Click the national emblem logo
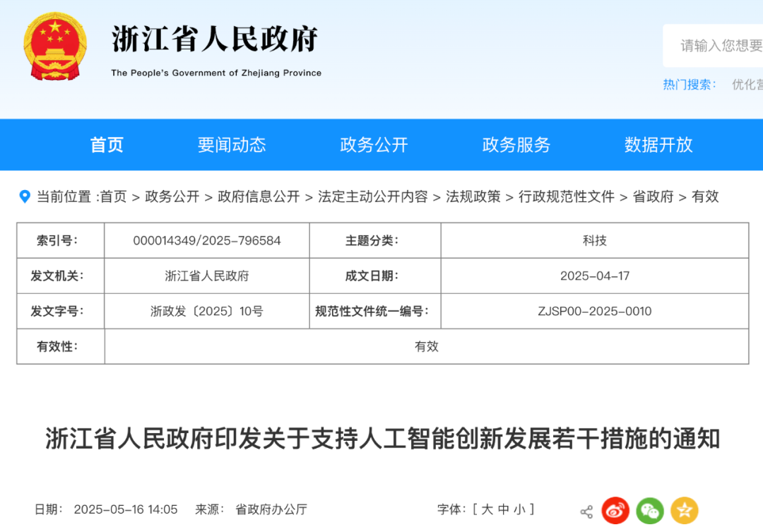This screenshot has height=532, width=763. point(55,45)
